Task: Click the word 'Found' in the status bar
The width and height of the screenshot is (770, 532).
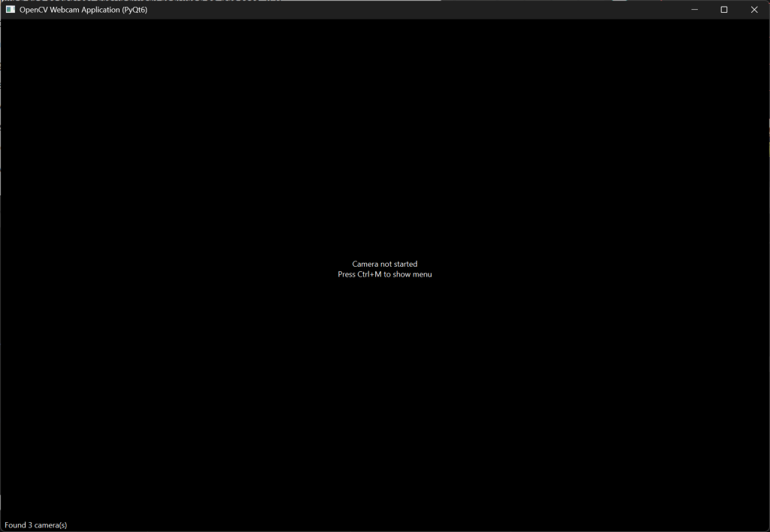Action: (x=15, y=524)
